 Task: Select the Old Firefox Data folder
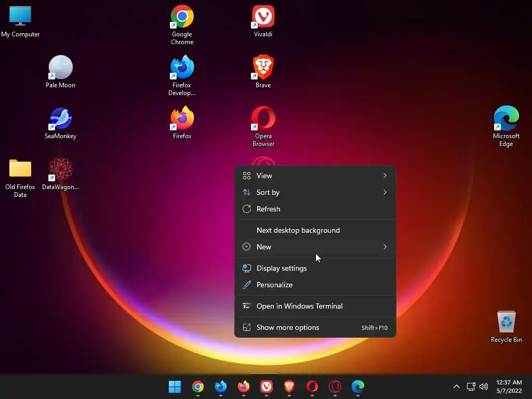click(20, 178)
